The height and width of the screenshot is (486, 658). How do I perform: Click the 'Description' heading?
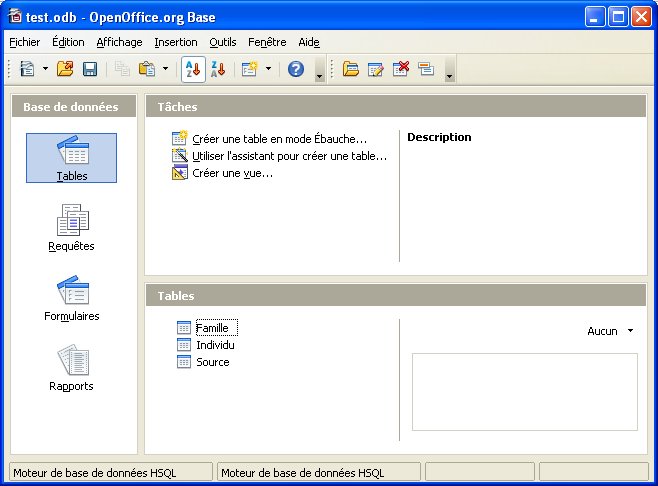(439, 137)
